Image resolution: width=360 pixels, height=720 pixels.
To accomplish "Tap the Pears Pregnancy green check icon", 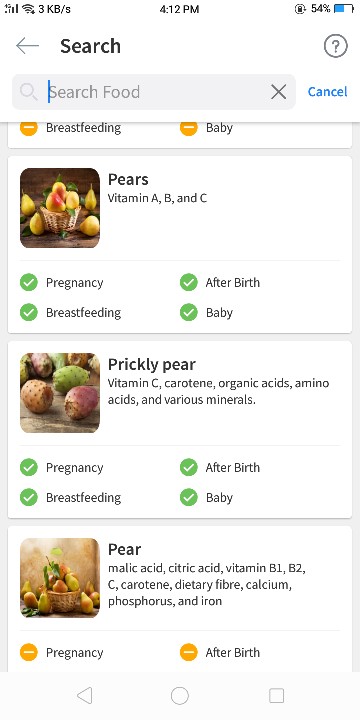I will (29, 282).
